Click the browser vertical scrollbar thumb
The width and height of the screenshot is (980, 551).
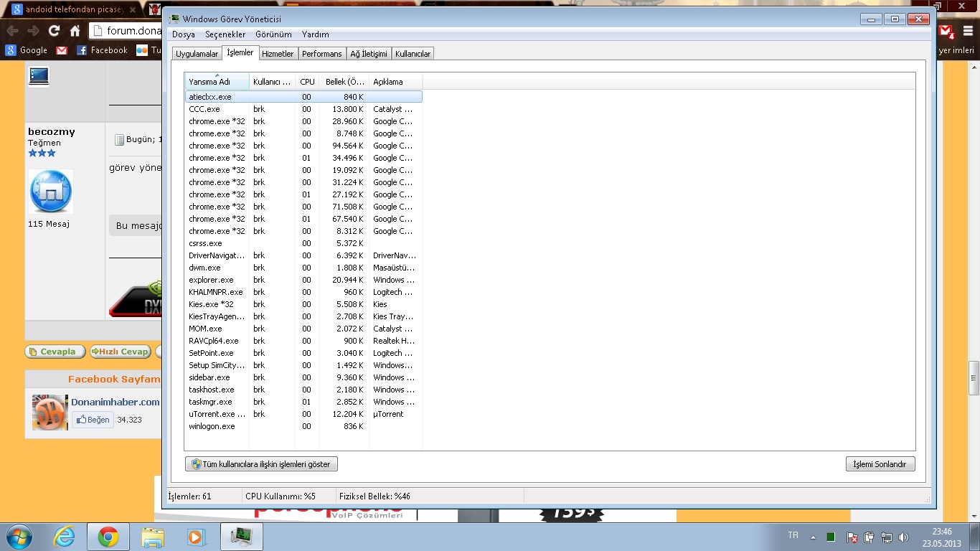(974, 378)
